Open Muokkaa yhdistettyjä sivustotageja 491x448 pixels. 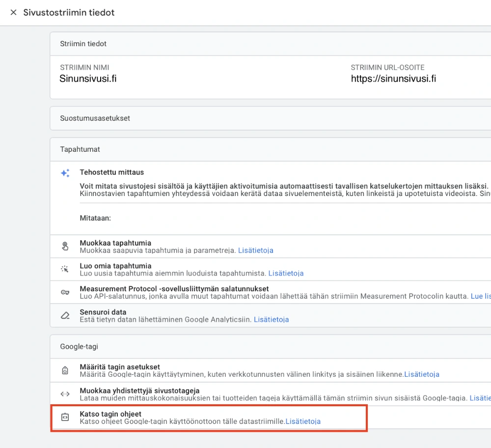[x=271, y=394]
